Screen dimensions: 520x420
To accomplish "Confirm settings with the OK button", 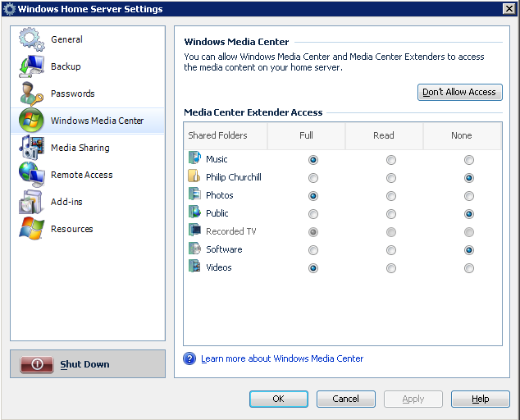I will click(279, 399).
